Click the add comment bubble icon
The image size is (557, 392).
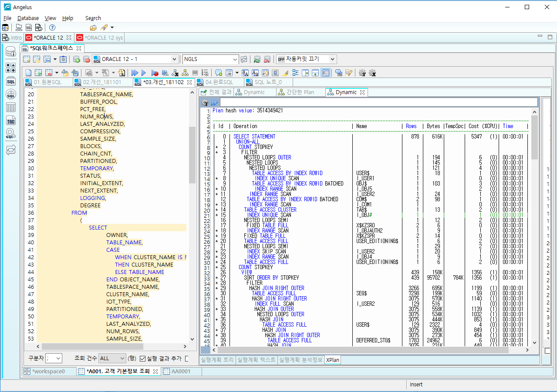click(x=219, y=73)
